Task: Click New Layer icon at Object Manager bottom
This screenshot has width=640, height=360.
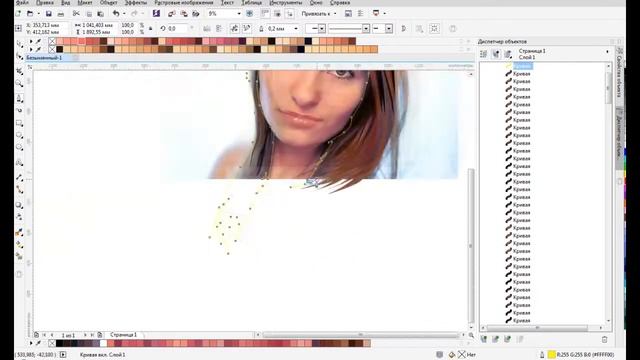Action: click(484, 339)
